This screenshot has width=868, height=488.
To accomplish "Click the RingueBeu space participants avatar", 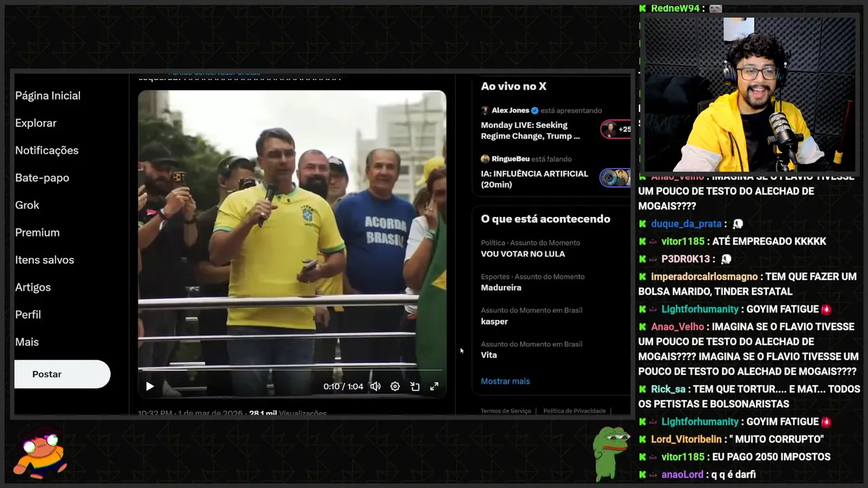I will coord(615,178).
